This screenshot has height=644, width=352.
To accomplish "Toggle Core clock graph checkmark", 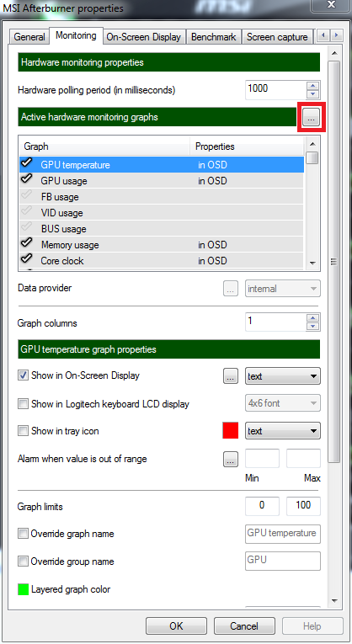I will click(27, 260).
